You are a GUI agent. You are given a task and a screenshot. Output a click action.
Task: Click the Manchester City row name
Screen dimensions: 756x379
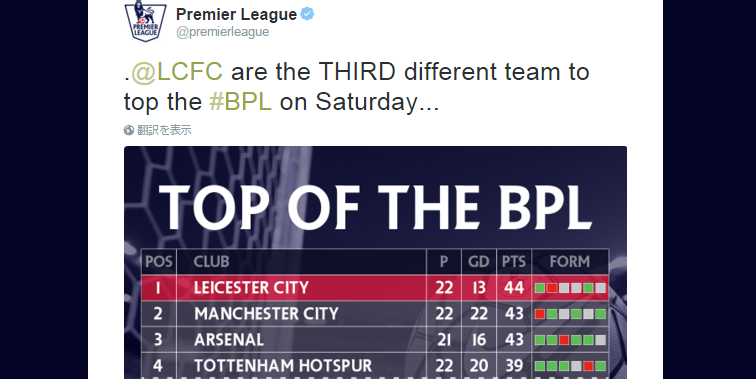coord(266,314)
